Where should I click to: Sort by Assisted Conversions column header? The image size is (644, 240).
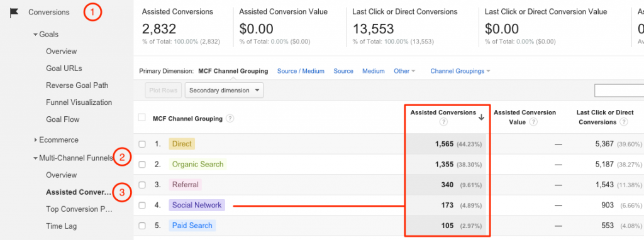(443, 113)
